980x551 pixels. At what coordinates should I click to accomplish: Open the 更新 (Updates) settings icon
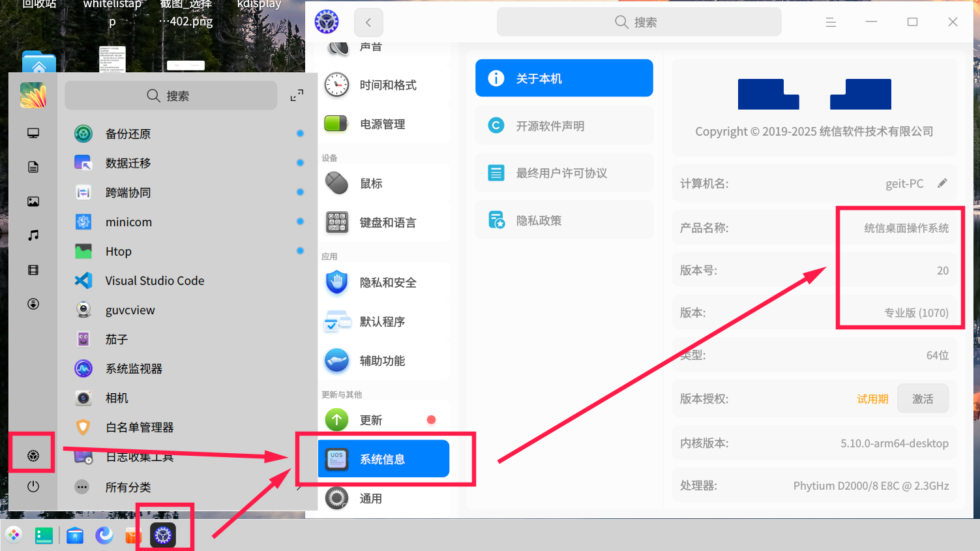(x=337, y=419)
